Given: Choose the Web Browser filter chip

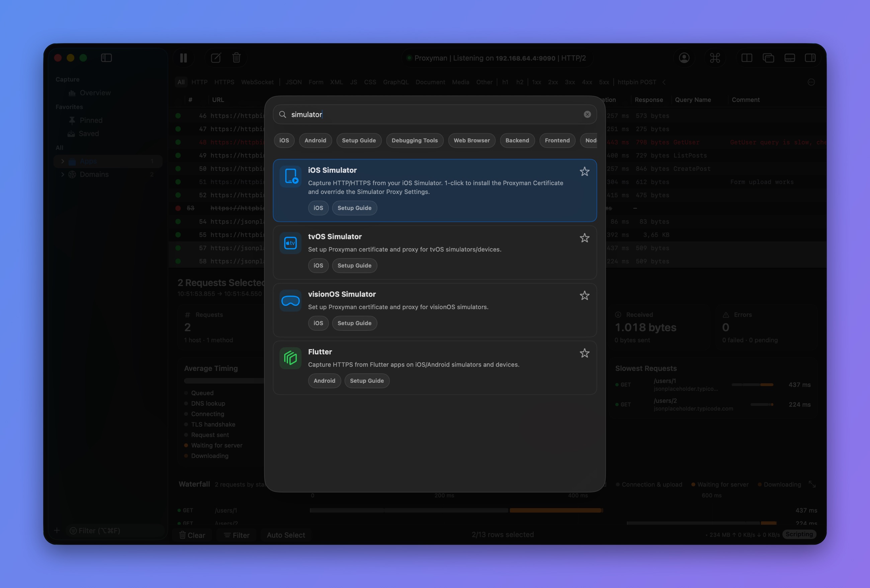Looking at the screenshot, I should 472,140.
